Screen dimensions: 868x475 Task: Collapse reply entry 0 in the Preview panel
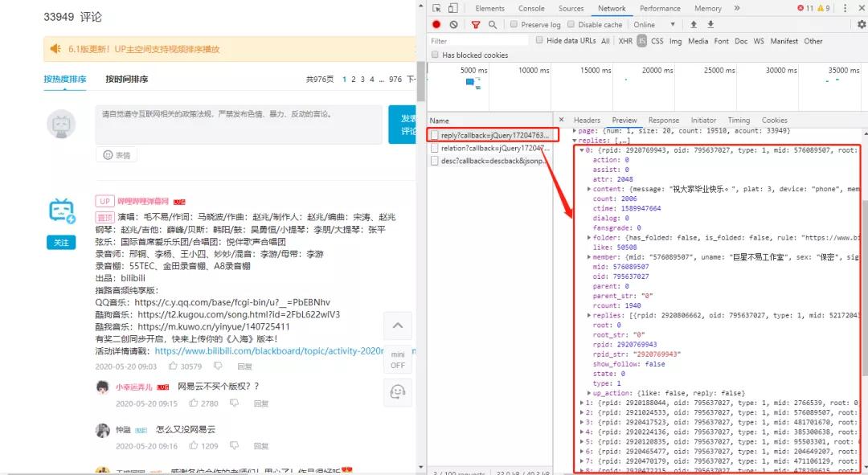(x=583, y=150)
